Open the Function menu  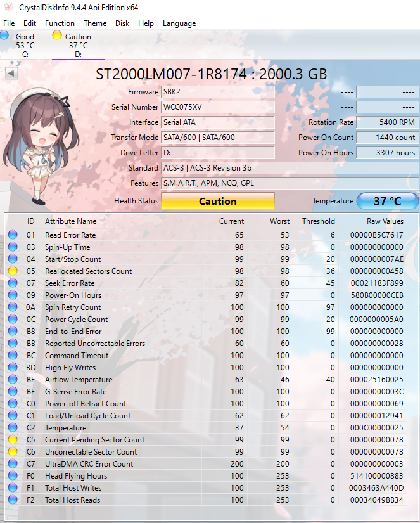60,23
